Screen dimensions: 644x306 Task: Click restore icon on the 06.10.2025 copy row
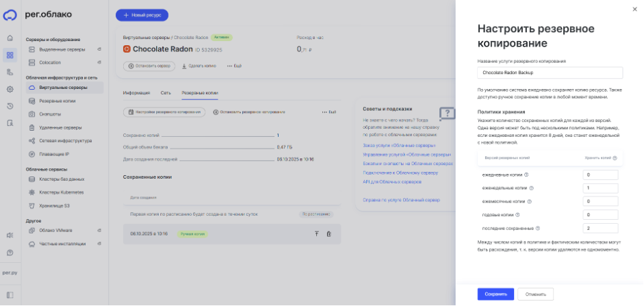[316, 234]
